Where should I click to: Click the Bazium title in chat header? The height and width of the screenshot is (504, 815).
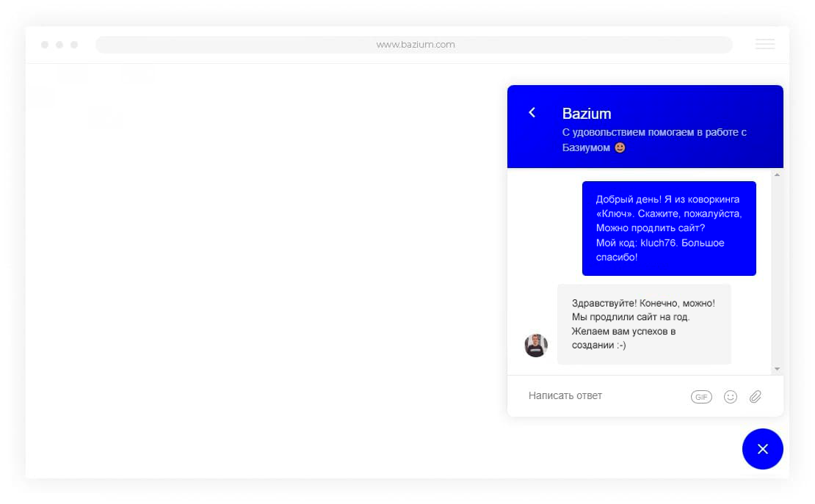point(587,113)
